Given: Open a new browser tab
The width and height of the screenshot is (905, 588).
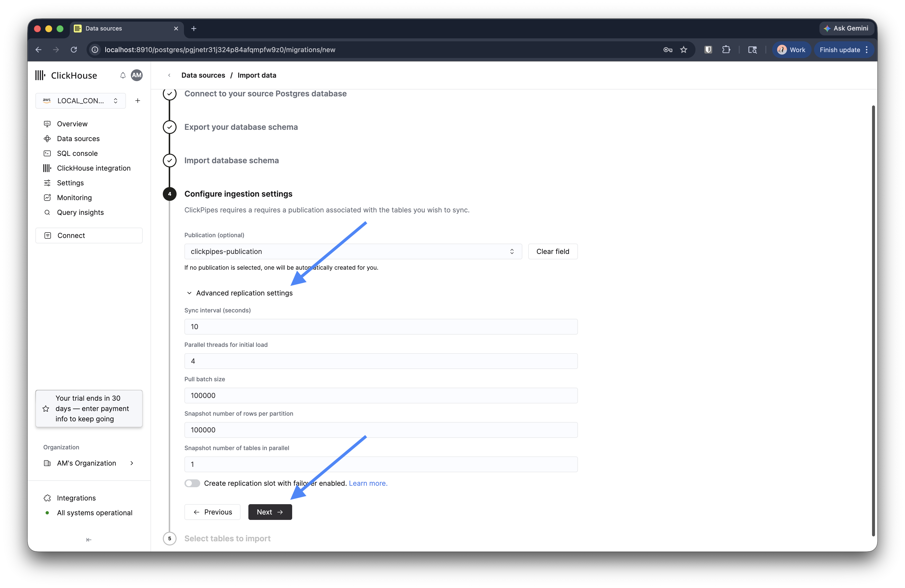Looking at the screenshot, I should pyautogui.click(x=194, y=29).
